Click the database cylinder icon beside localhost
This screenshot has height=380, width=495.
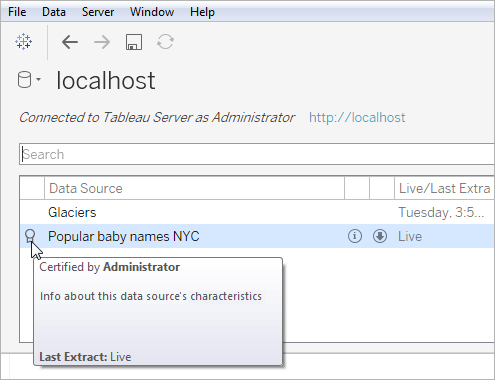(24, 80)
